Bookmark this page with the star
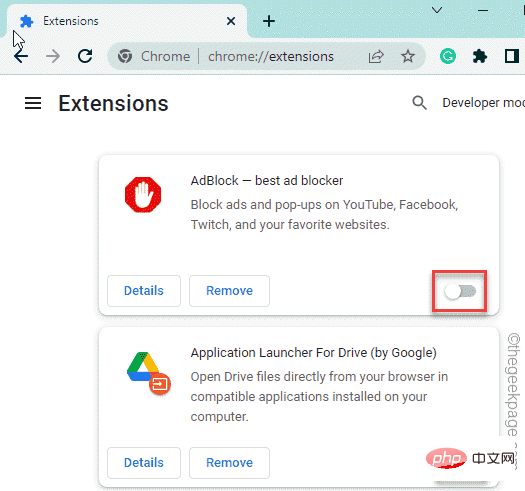 407,56
